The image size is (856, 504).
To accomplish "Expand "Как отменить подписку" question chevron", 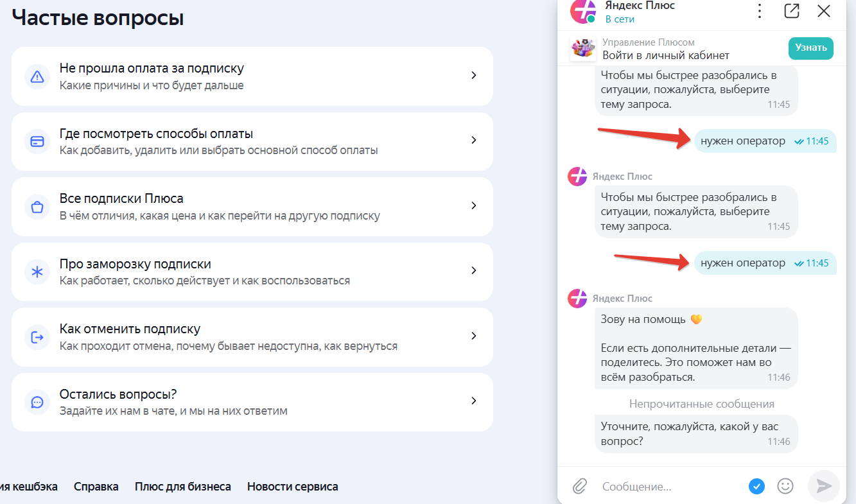I will [474, 336].
